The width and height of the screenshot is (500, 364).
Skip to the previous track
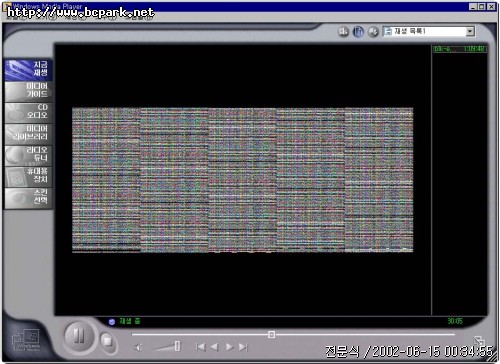(x=200, y=347)
